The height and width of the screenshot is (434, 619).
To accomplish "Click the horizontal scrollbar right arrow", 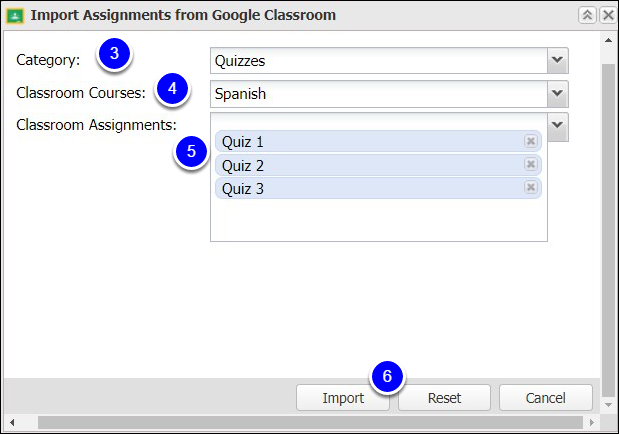I will 591,422.
